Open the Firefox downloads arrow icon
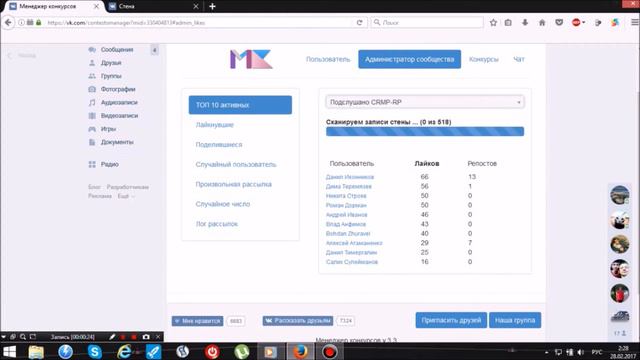The image size is (640, 360). pos(525,22)
